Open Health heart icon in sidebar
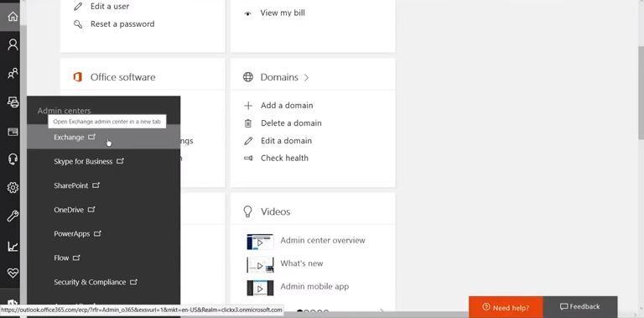644x318 pixels. pyautogui.click(x=13, y=273)
